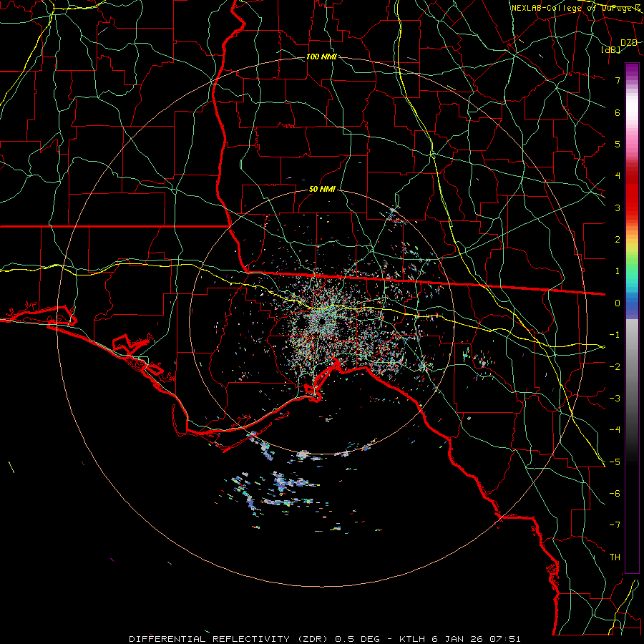
Task: Click the Differential Reflectivity title caption
Action: [x=324, y=639]
